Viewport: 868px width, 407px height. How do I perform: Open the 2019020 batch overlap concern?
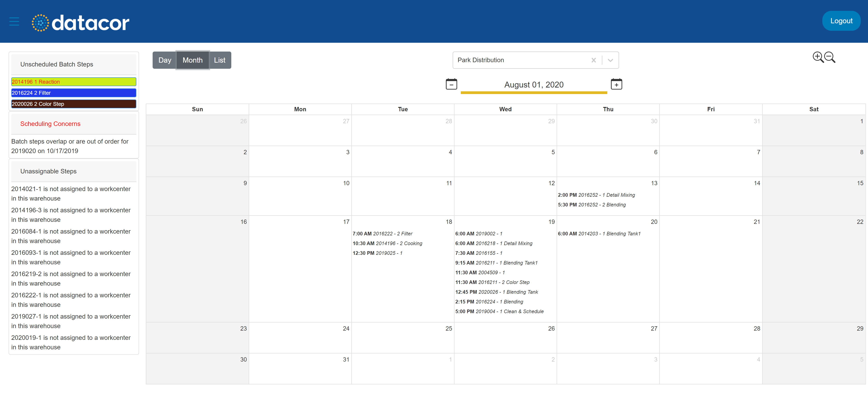pos(70,146)
